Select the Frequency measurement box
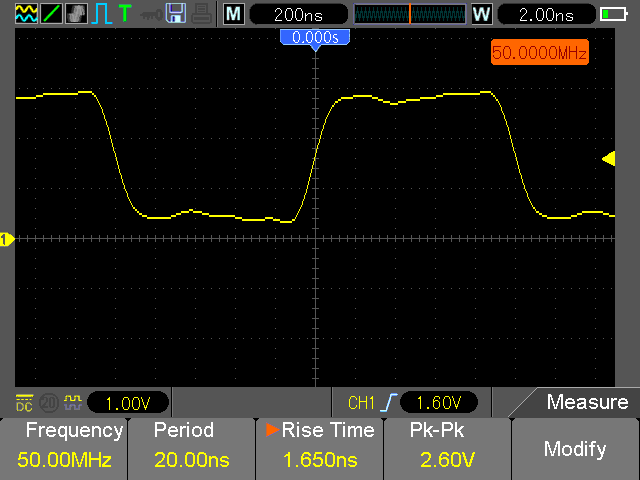The height and width of the screenshot is (480, 640). (x=64, y=449)
